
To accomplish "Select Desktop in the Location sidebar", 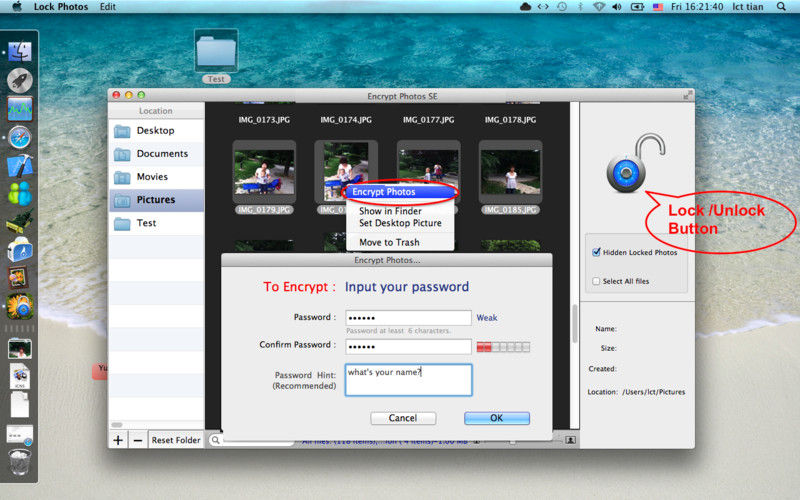I will tap(156, 131).
